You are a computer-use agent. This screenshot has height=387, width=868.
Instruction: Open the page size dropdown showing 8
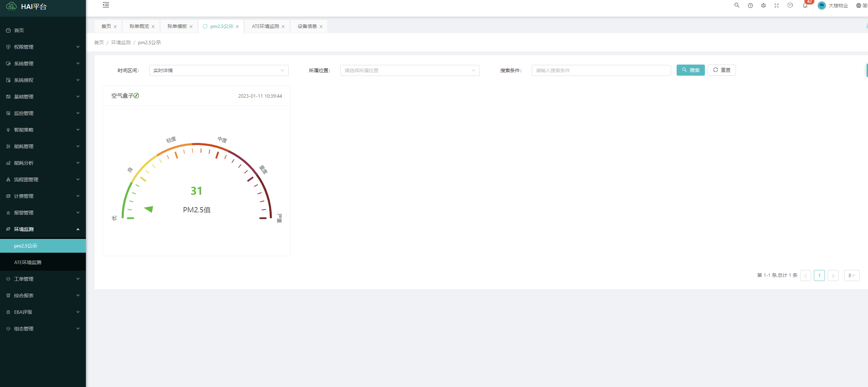pyautogui.click(x=851, y=275)
